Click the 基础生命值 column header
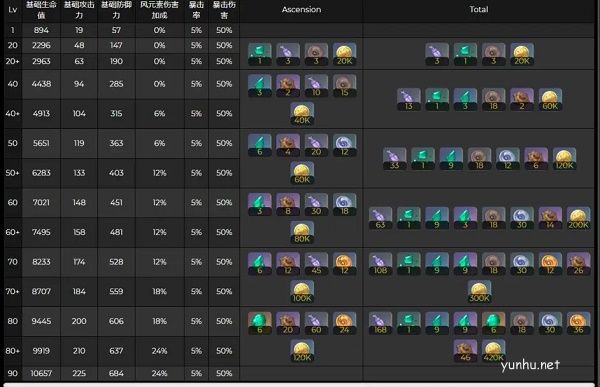The width and height of the screenshot is (600, 387). tap(41, 10)
